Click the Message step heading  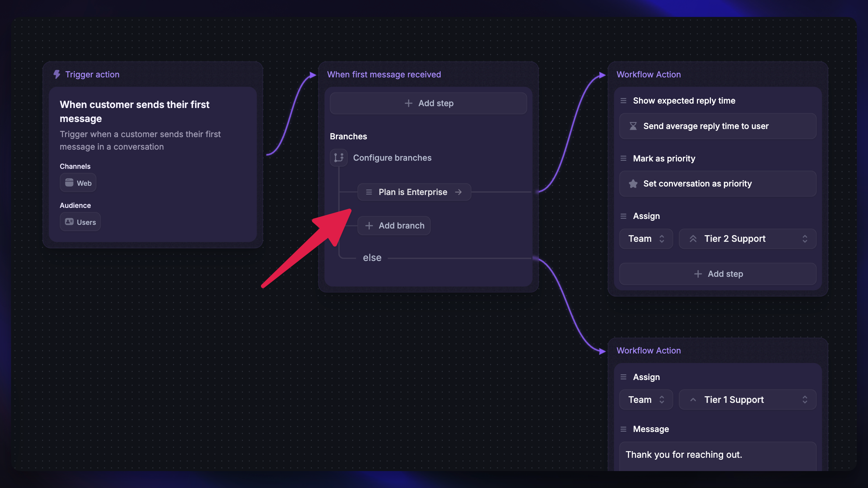click(651, 429)
